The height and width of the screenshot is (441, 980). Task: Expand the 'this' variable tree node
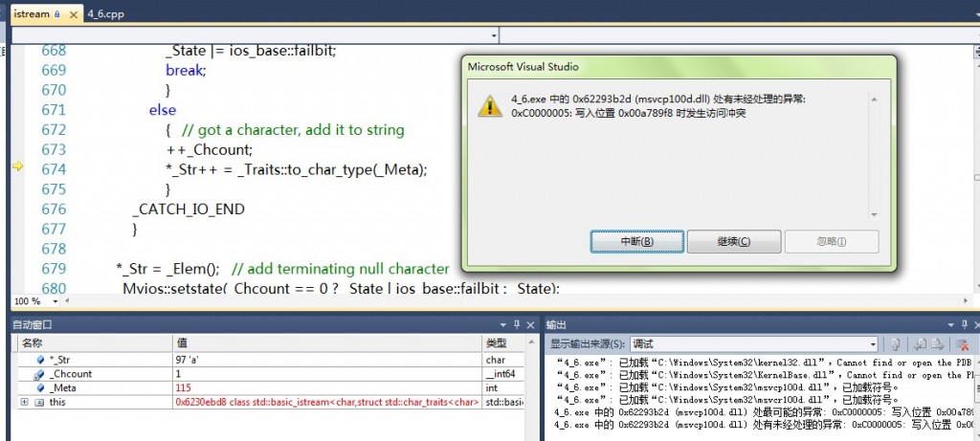pos(24,403)
